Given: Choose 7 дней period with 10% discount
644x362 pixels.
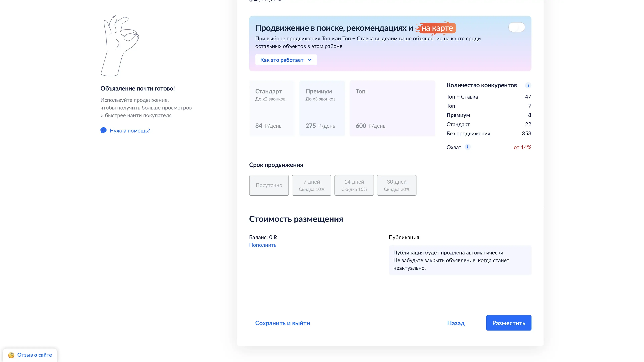Looking at the screenshot, I should pyautogui.click(x=311, y=185).
